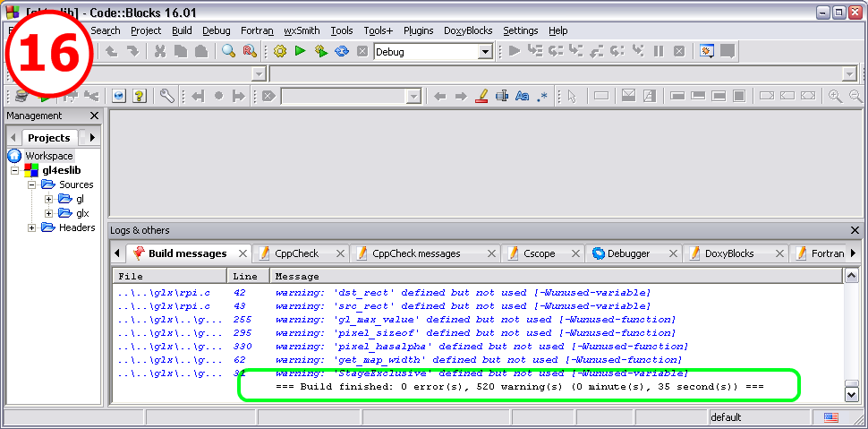This screenshot has height=429, width=868.
Task: Click the Debug / Continue arrow icon
Action: [515, 52]
